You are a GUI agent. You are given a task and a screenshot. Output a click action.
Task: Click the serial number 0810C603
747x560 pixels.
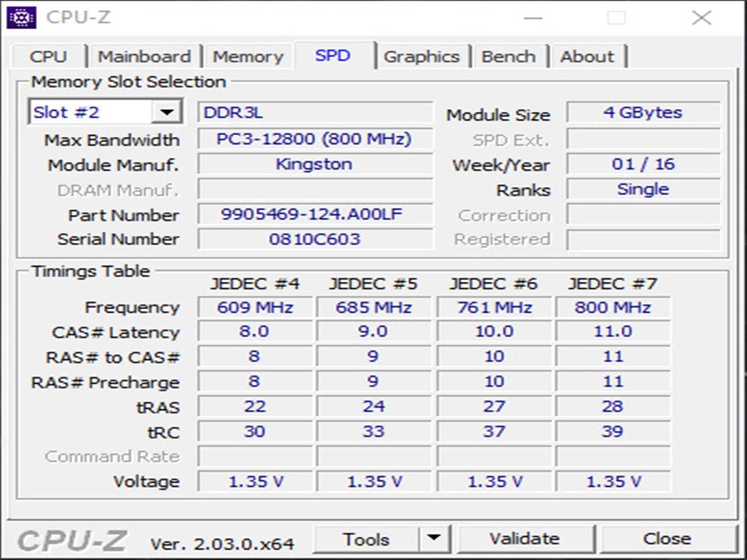click(315, 239)
